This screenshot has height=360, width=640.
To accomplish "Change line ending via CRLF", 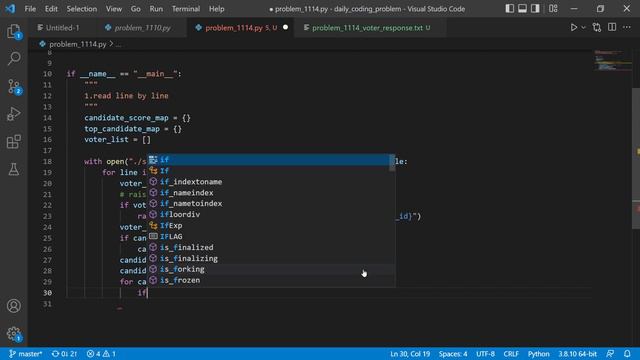I will pyautogui.click(x=511, y=354).
